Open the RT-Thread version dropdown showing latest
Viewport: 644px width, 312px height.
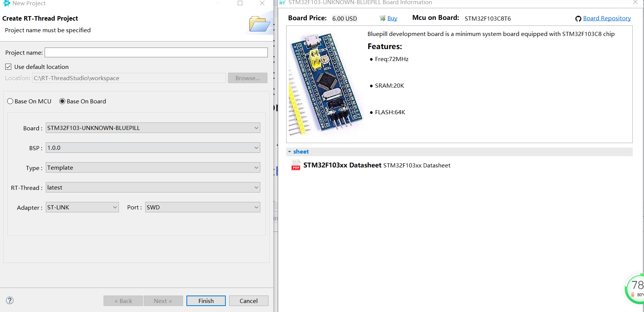(153, 187)
